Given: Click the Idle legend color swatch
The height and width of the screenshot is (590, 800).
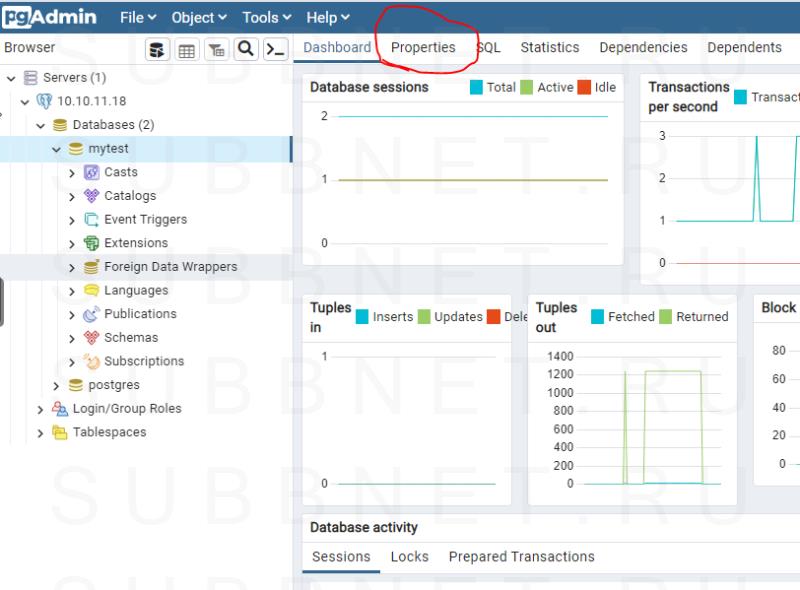Looking at the screenshot, I should [584, 88].
